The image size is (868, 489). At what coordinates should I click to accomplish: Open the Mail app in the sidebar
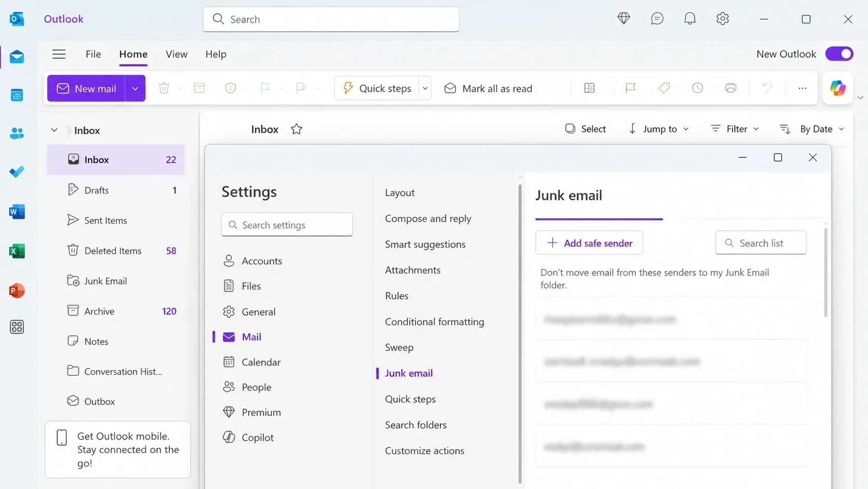[x=17, y=57]
